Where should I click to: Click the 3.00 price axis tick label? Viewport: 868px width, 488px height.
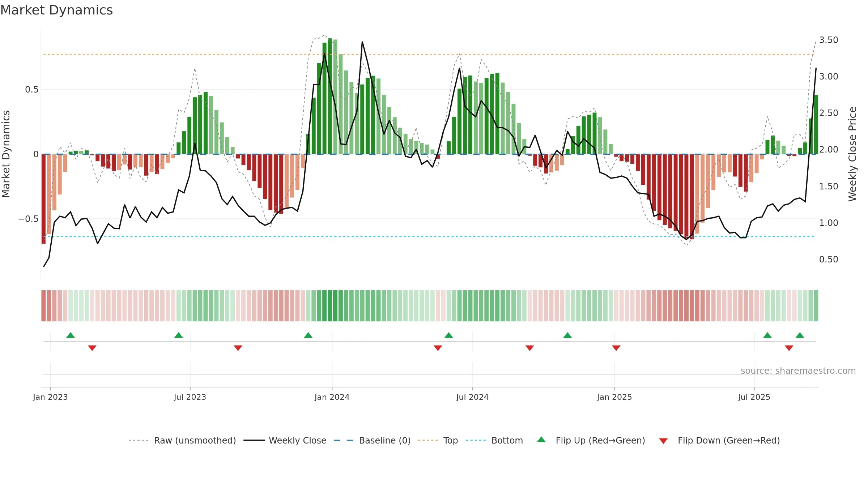829,76
